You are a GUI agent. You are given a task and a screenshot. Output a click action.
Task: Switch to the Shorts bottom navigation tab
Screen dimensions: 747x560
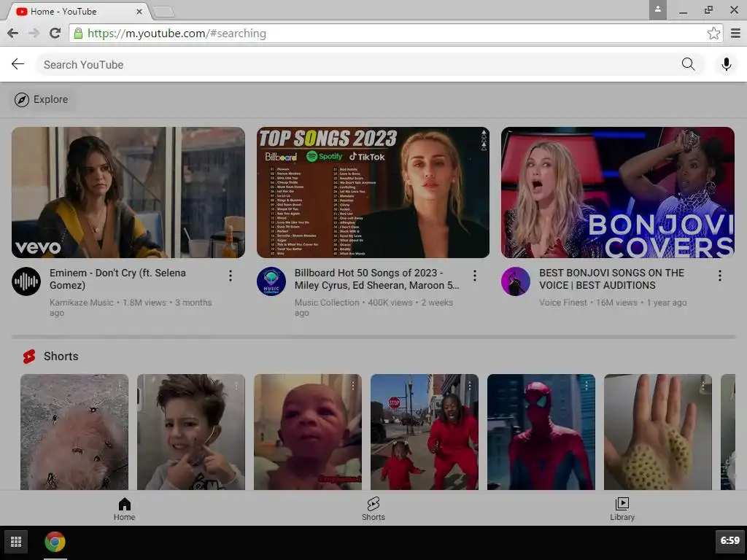(373, 508)
